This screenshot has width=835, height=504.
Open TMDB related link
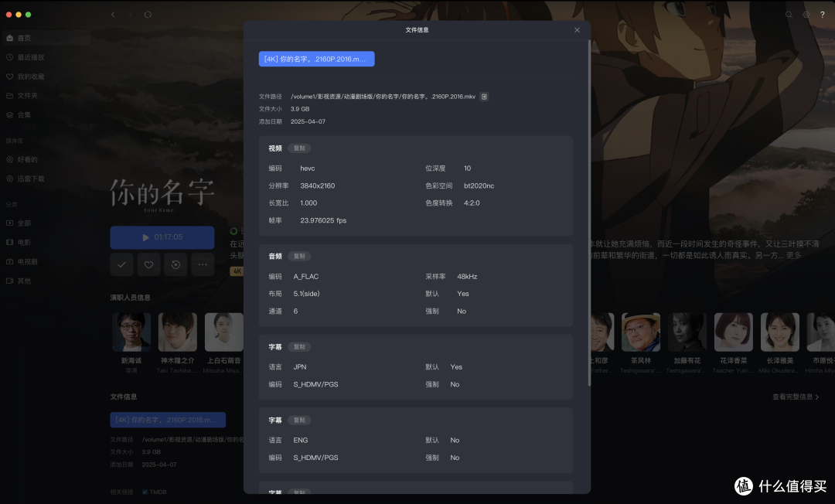155,492
